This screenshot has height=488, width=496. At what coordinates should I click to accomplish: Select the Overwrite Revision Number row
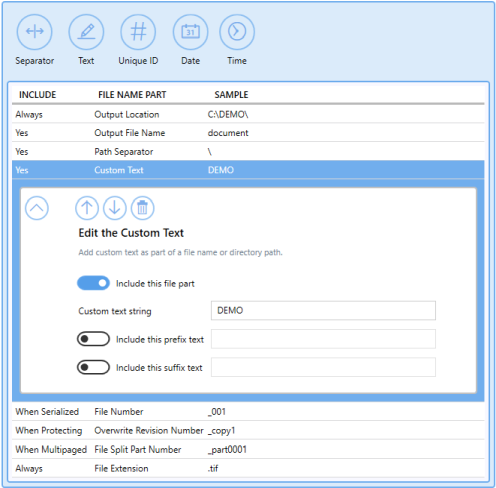pos(248,430)
